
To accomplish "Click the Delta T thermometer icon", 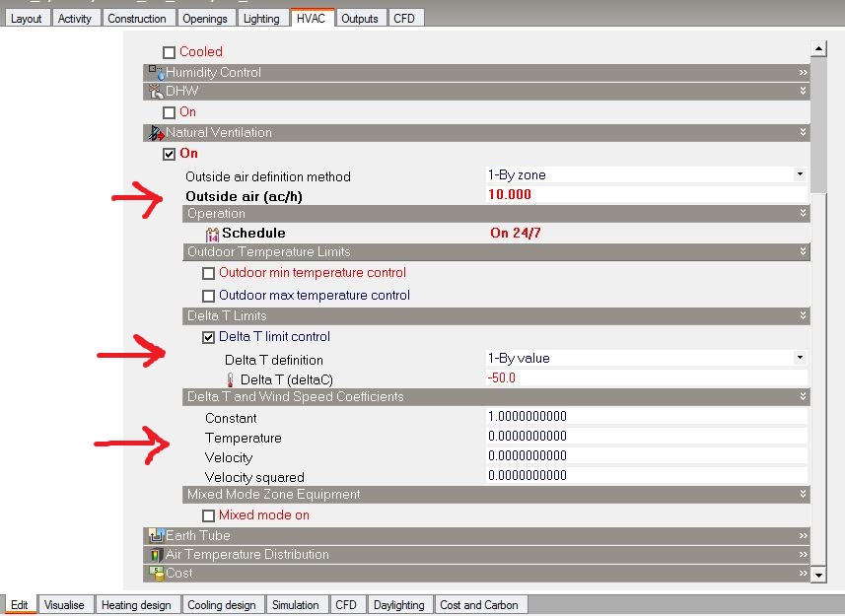I will pos(230,380).
